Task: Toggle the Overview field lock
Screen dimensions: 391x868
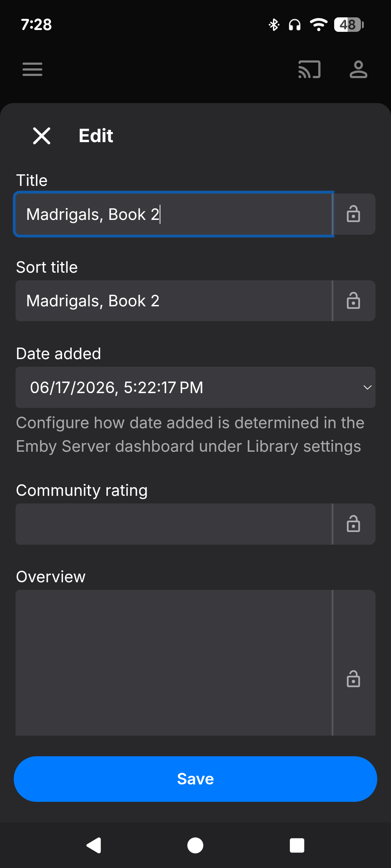Action: pyautogui.click(x=354, y=679)
